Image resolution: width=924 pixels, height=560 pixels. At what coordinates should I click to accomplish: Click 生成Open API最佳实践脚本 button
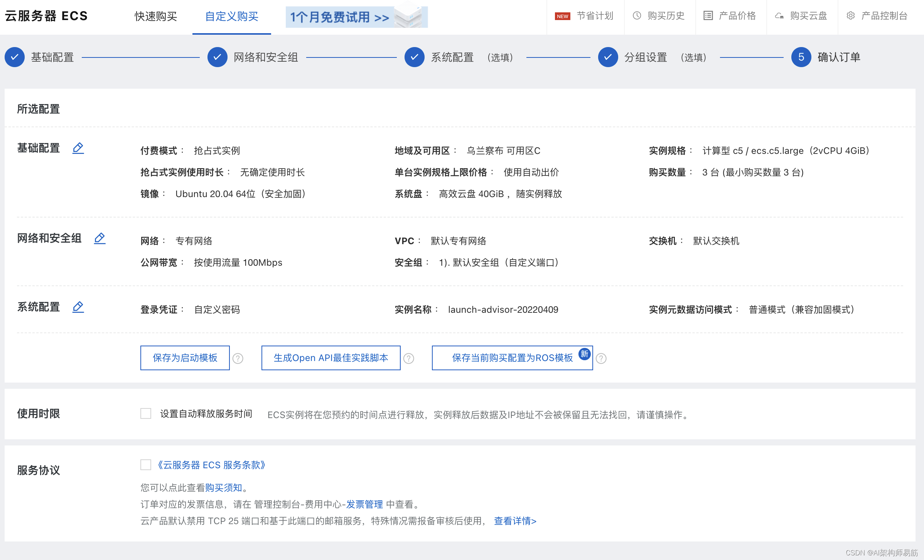point(331,358)
